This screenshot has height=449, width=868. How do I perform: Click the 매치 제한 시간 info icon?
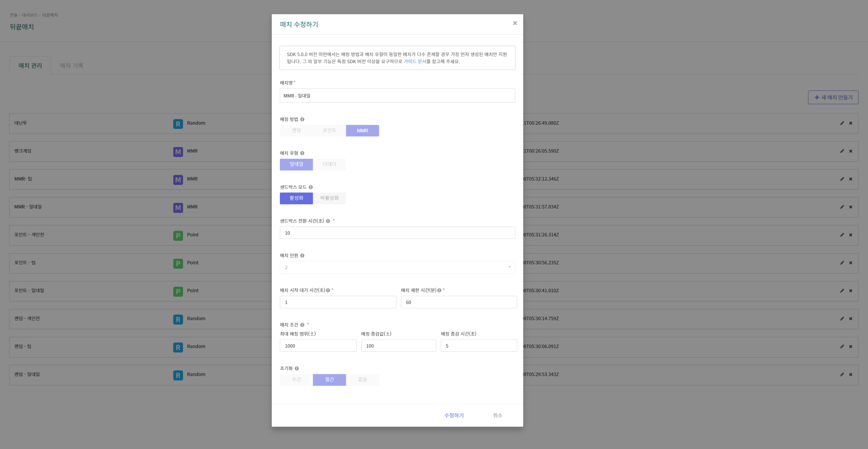point(439,290)
